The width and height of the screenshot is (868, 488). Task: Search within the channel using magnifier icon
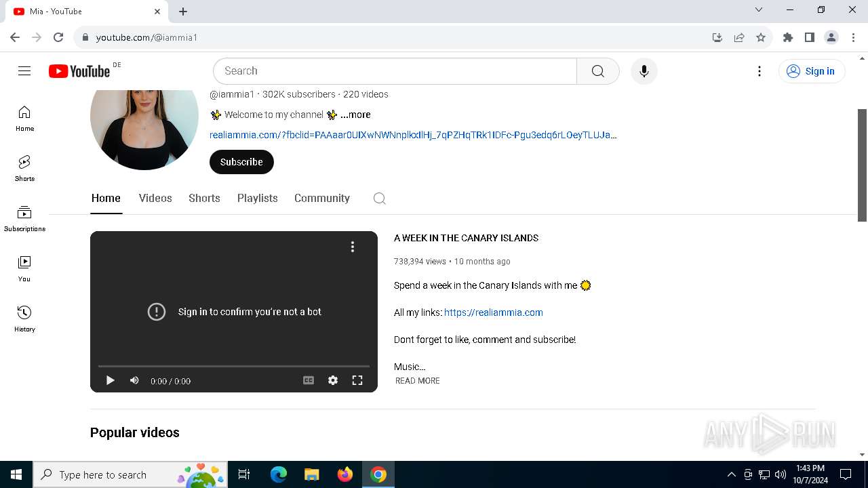point(380,199)
